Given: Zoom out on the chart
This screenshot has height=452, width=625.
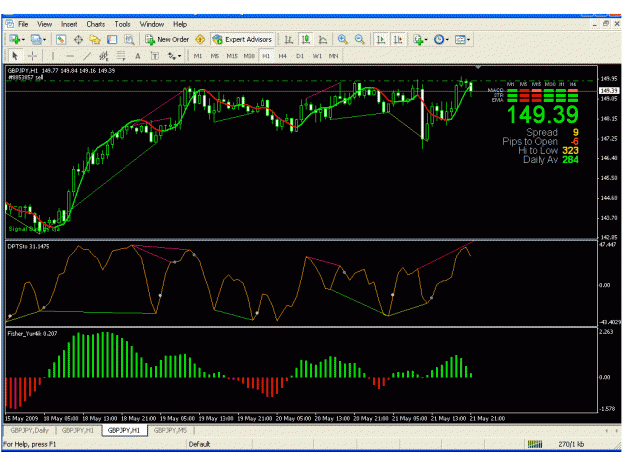Looking at the screenshot, I should tap(360, 39).
